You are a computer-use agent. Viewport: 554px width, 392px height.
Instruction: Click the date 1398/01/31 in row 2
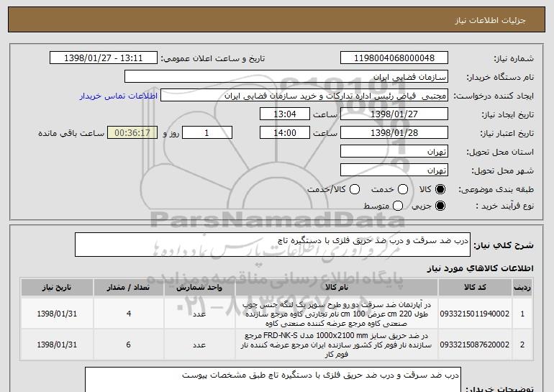pos(57,345)
